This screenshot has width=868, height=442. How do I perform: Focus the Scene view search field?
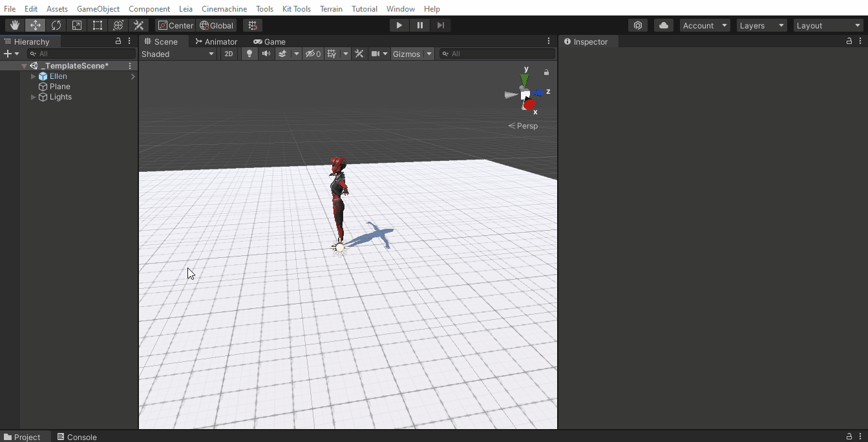[497, 54]
